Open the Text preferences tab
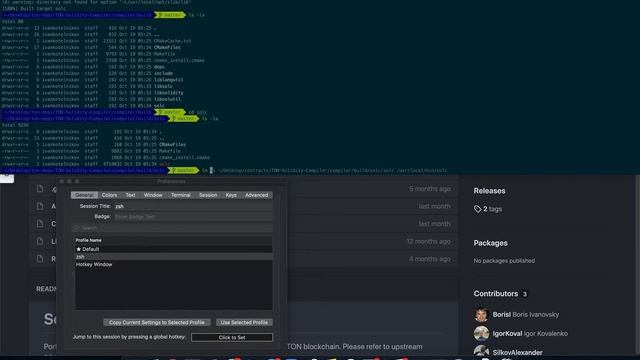The image size is (640, 360). pyautogui.click(x=130, y=195)
